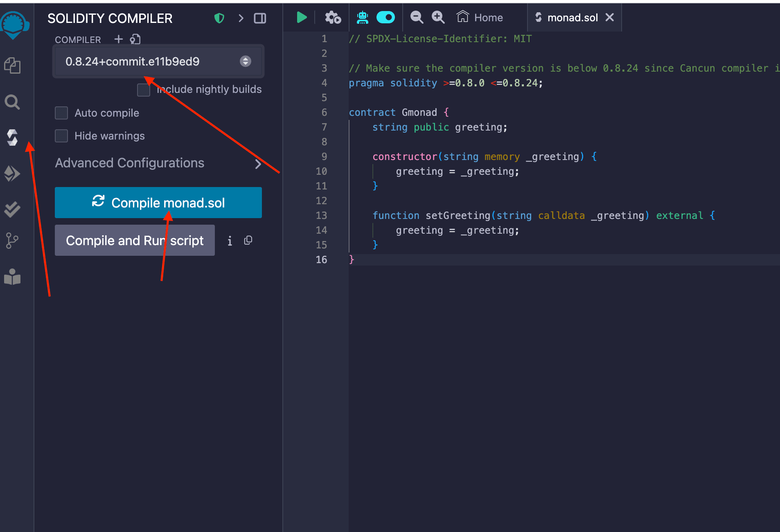This screenshot has height=532, width=780.
Task: Expand Advanced Configurations section
Action: 158,163
